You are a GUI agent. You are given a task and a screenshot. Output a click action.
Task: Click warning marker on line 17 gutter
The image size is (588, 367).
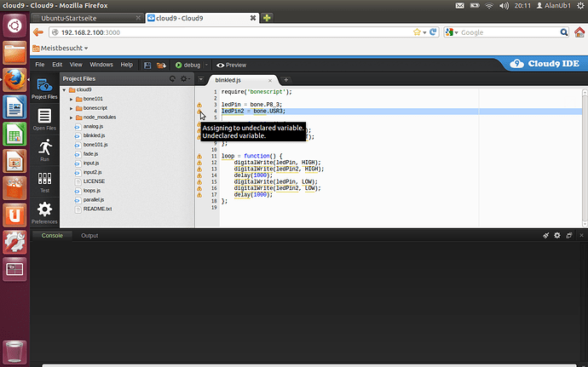199,195
